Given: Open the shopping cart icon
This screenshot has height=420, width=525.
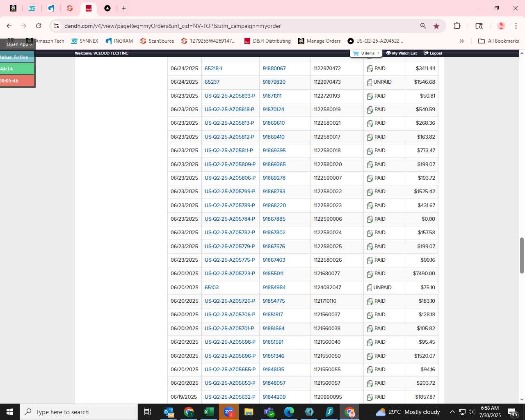Looking at the screenshot, I should click(356, 53).
